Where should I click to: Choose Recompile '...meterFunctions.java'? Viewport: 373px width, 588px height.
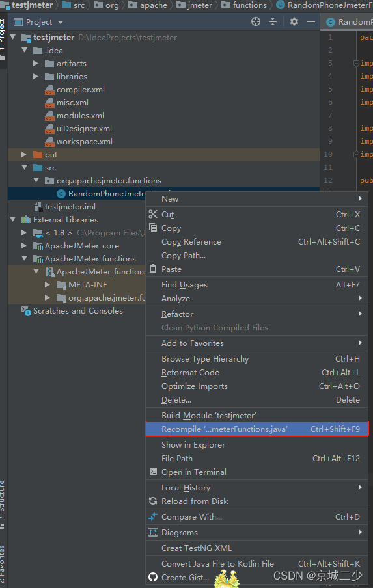coord(256,429)
